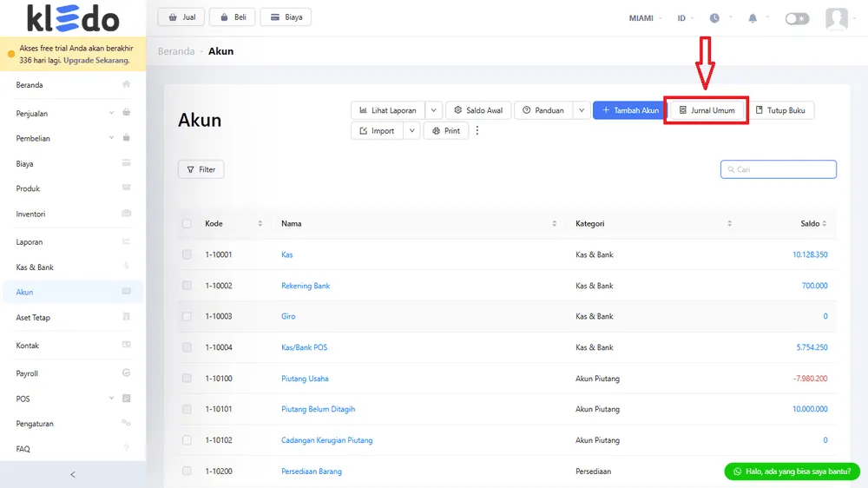Image resolution: width=868 pixels, height=488 pixels.
Task: Open the clock history icon in header
Action: [714, 18]
